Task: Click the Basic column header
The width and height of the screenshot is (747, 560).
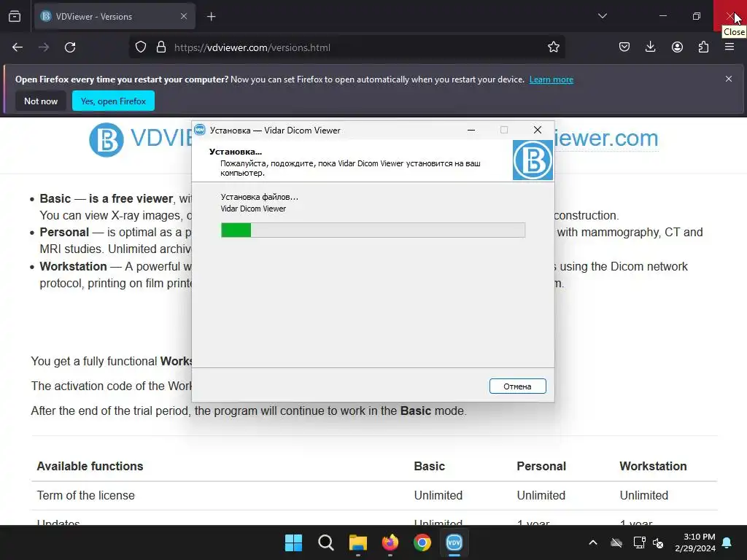Action: [429, 466]
